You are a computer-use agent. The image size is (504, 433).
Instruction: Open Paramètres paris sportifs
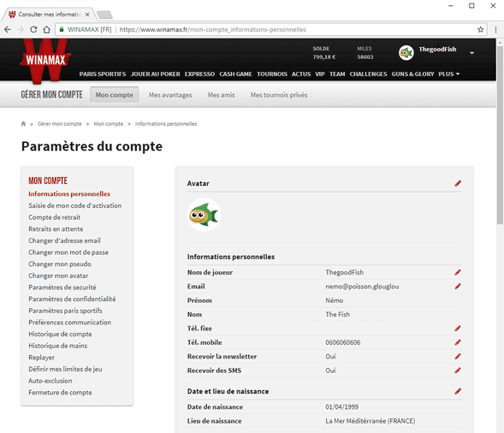click(65, 311)
